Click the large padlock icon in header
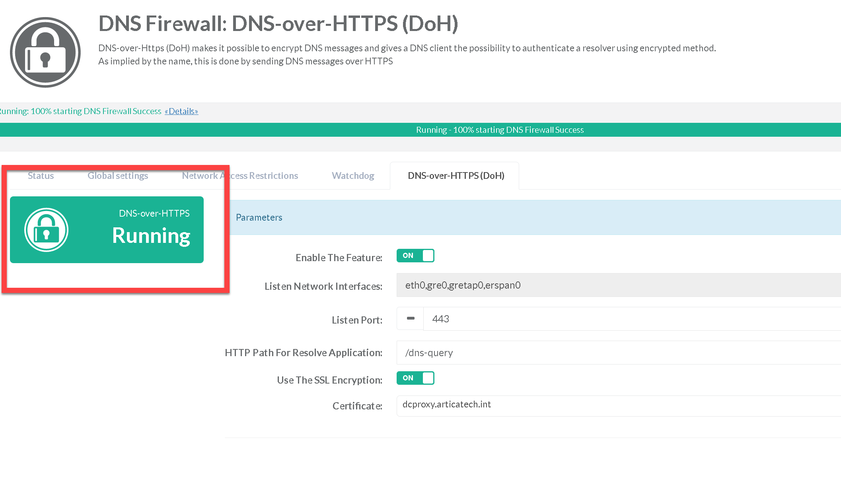The height and width of the screenshot is (504, 841). pos(45,52)
